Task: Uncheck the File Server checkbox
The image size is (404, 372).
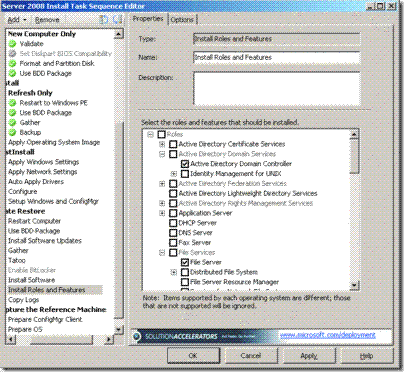Action: pyautogui.click(x=185, y=262)
